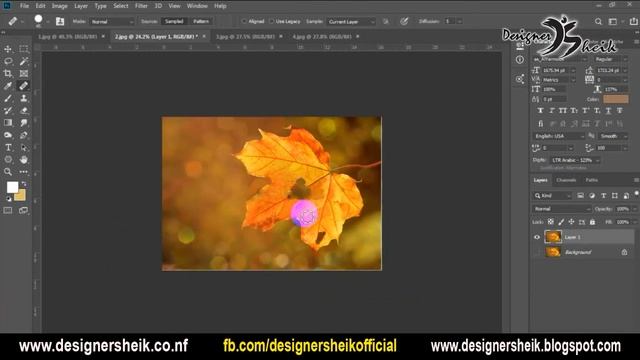
Task: Open the English: USA language dropdown
Action: tap(559, 136)
